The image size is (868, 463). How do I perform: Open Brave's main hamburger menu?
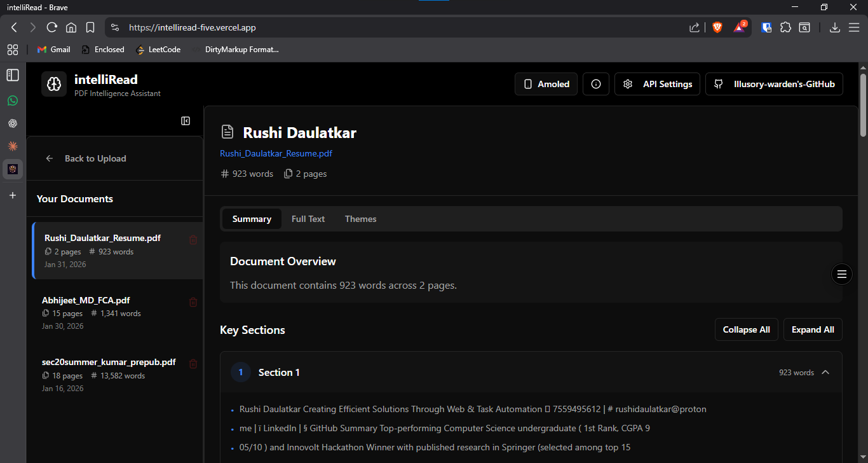[x=854, y=27]
